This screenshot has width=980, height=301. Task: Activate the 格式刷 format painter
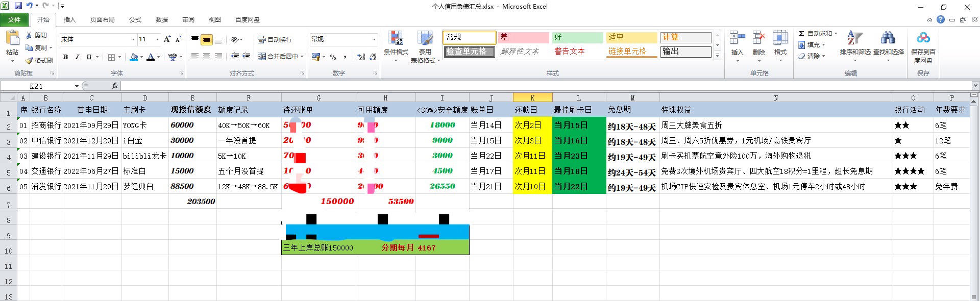[x=39, y=60]
